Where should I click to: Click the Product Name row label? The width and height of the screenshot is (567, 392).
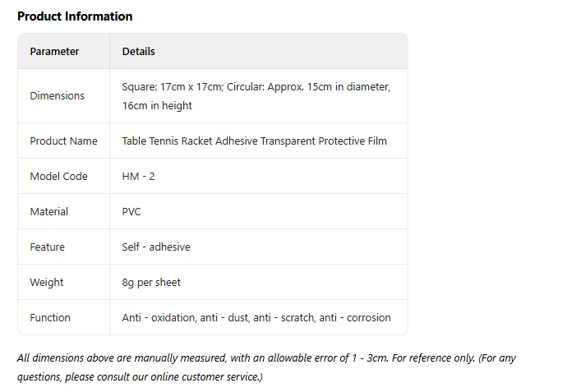[x=63, y=141]
